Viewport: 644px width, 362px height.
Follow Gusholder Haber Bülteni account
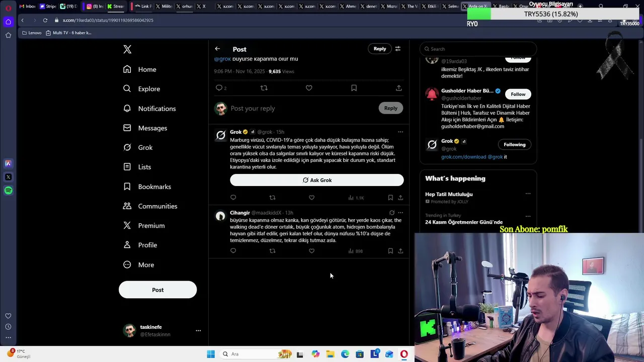(x=518, y=94)
